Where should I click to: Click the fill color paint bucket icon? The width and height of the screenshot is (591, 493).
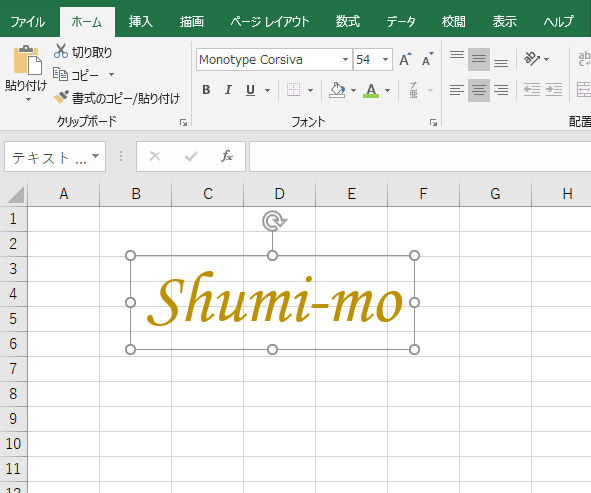(x=337, y=90)
